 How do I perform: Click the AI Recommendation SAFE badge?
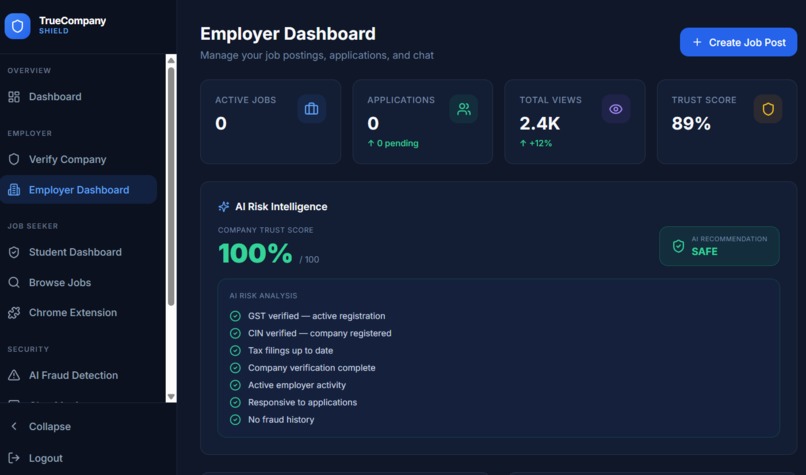pos(719,246)
